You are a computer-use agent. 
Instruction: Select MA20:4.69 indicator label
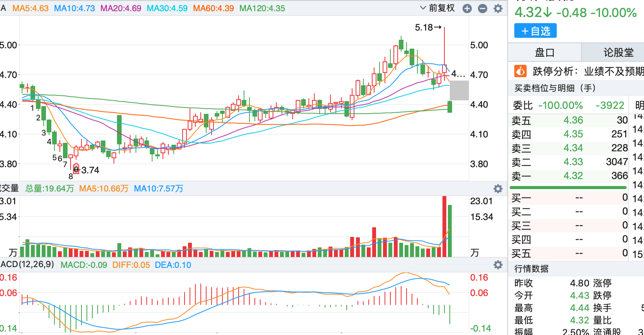(x=121, y=8)
